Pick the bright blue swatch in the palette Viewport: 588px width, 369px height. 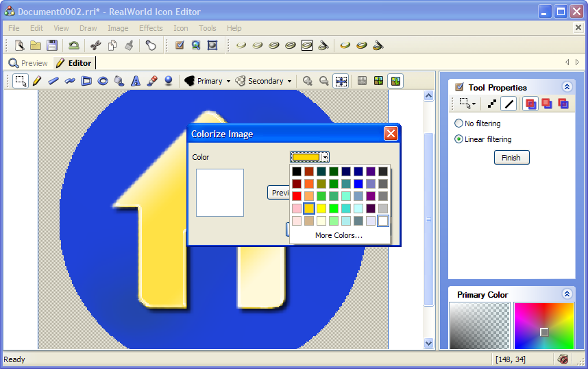click(358, 184)
